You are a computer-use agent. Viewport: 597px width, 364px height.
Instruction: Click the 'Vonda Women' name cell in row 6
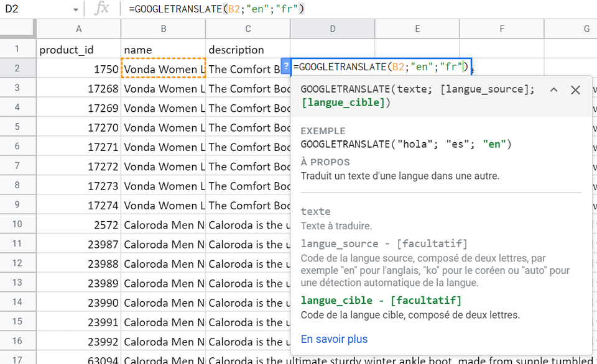click(x=164, y=146)
